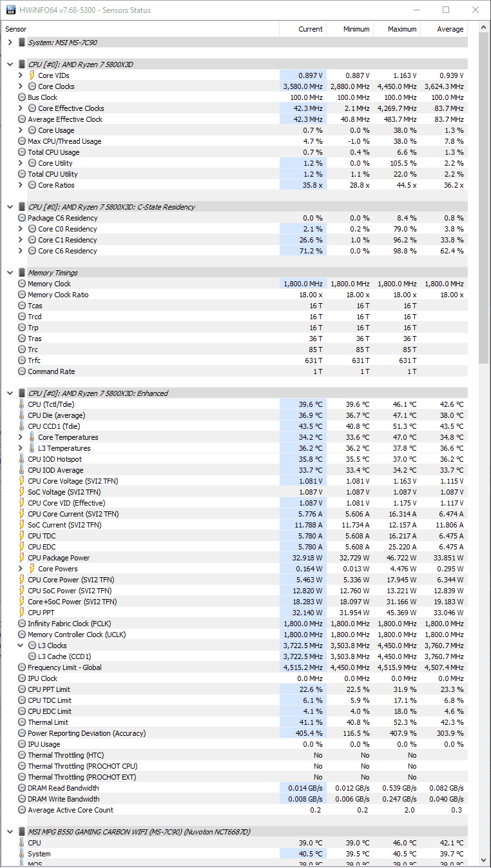Click the lightning icon of CPU SoC Power

click(x=22, y=591)
